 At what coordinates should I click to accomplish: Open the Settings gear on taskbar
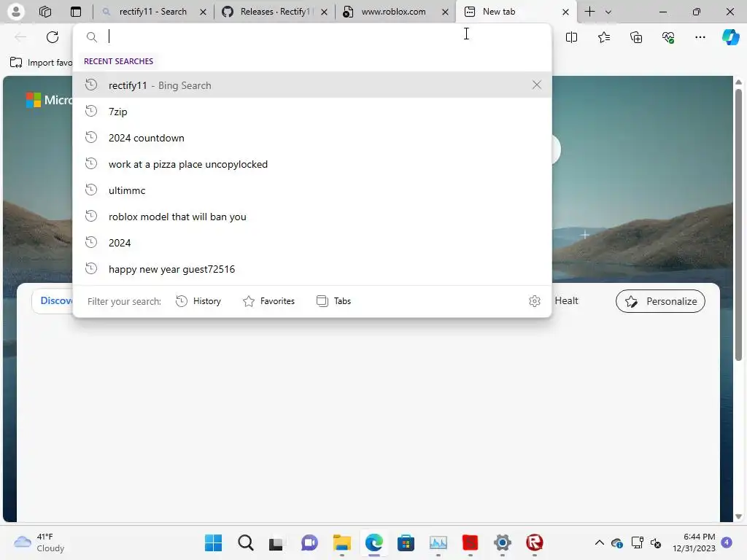503,542
